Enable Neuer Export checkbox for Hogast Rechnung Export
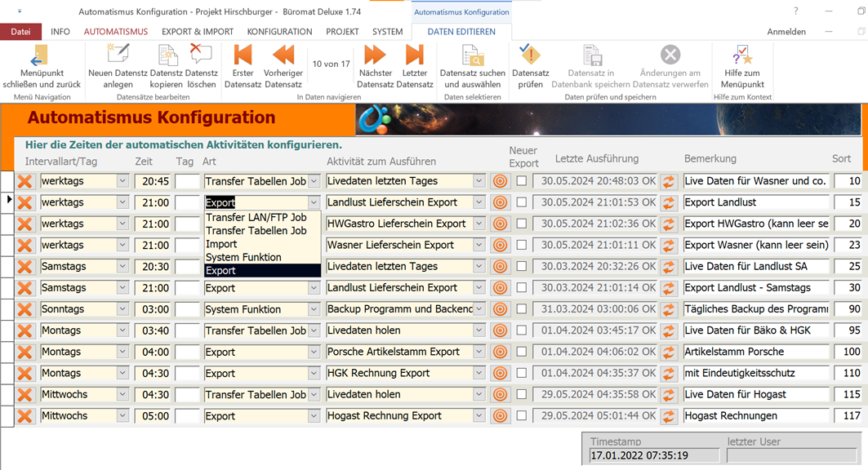 (522, 415)
